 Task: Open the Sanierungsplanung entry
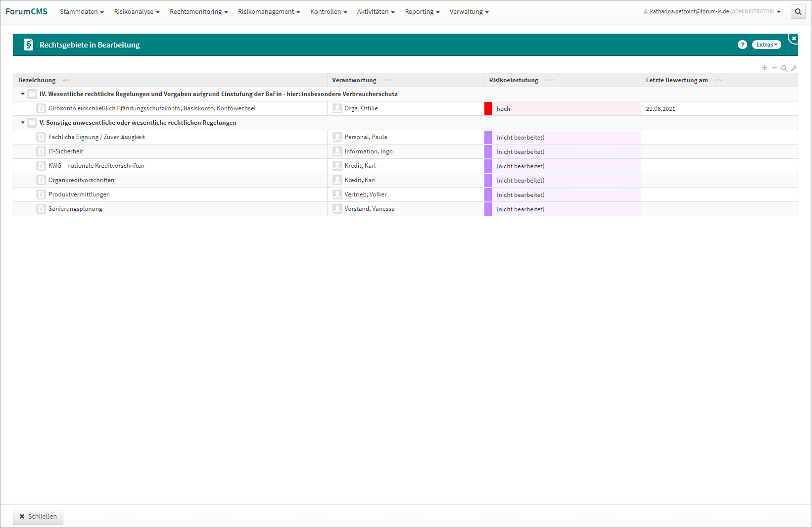75,209
